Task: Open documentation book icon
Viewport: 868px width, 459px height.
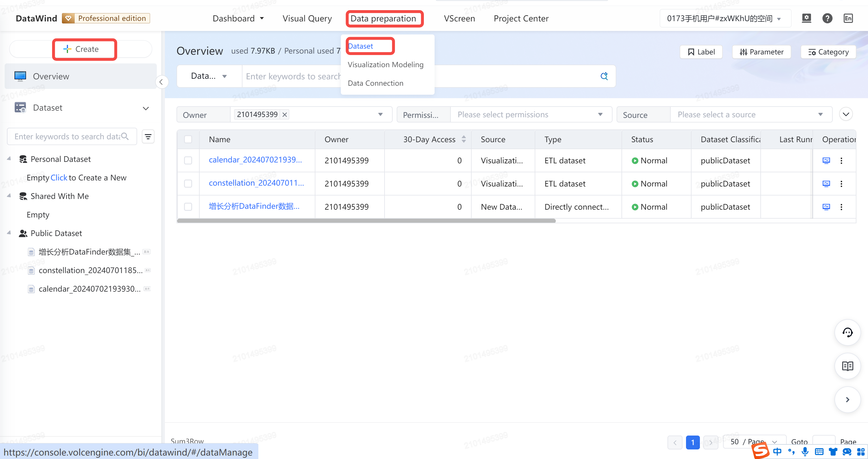Action: click(x=847, y=366)
